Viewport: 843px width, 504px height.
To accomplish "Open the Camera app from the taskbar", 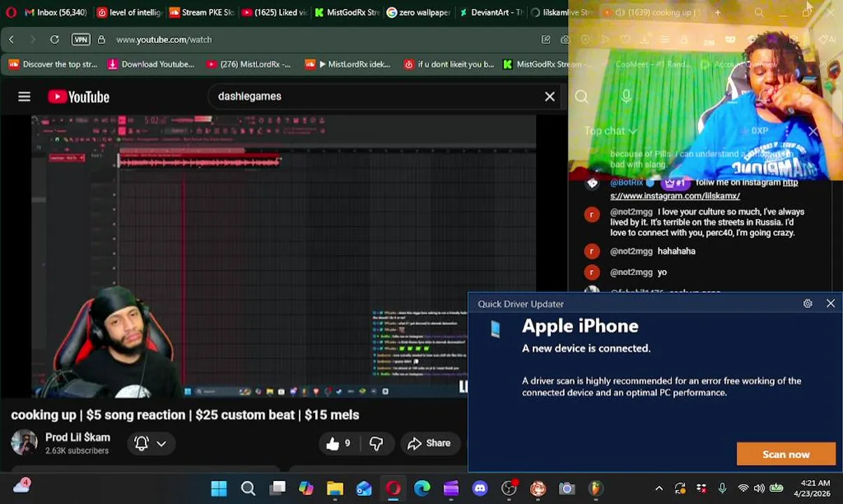I will (x=566, y=488).
